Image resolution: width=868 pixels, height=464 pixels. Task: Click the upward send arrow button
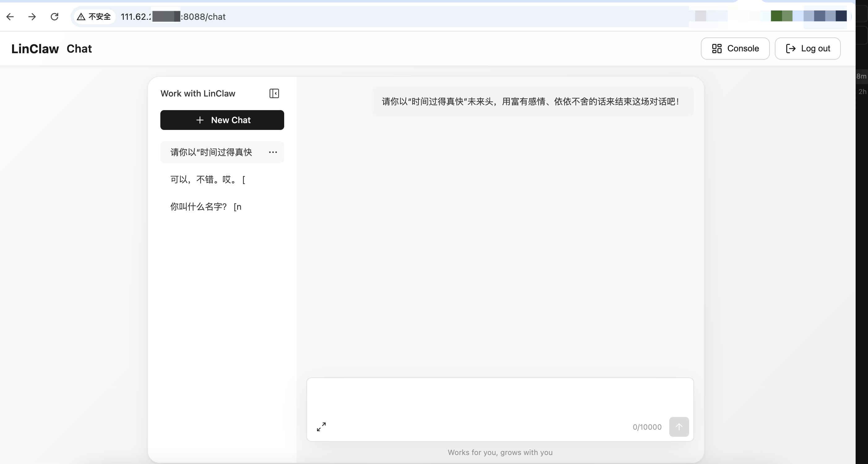(679, 427)
